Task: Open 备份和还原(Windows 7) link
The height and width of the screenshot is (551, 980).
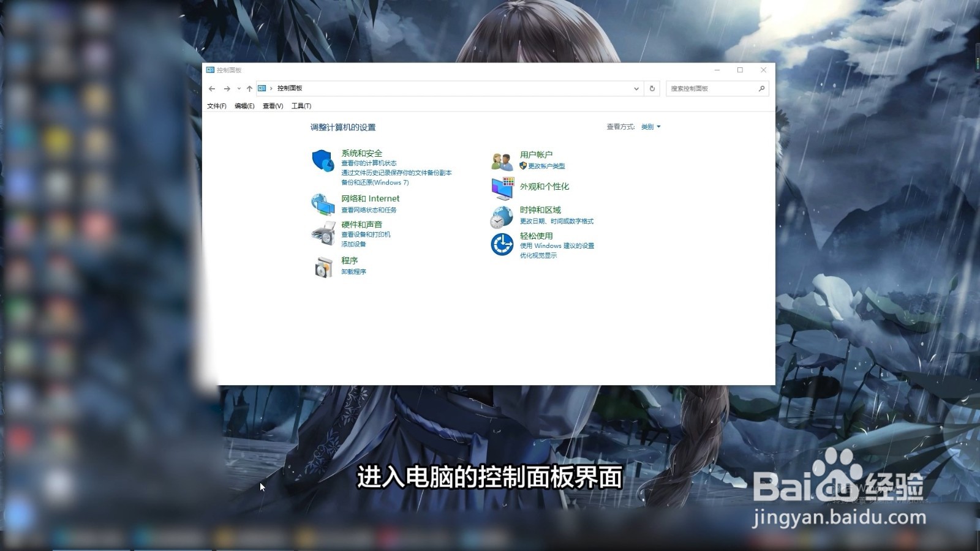Action: click(375, 182)
